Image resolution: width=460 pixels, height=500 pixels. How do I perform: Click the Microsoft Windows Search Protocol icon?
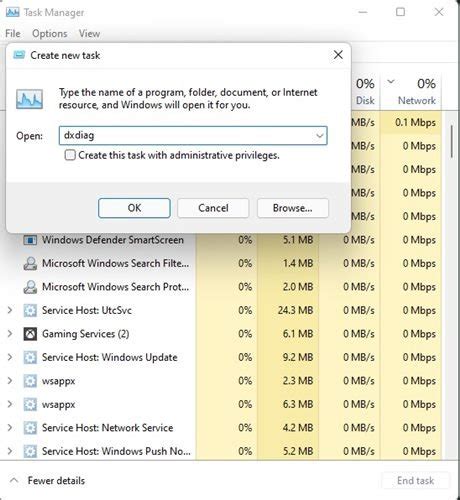(x=30, y=287)
